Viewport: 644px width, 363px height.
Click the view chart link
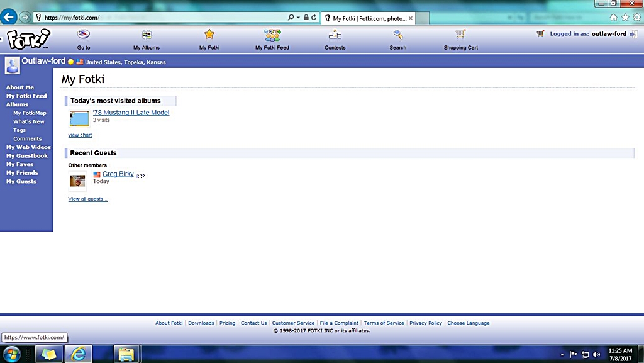click(x=80, y=135)
